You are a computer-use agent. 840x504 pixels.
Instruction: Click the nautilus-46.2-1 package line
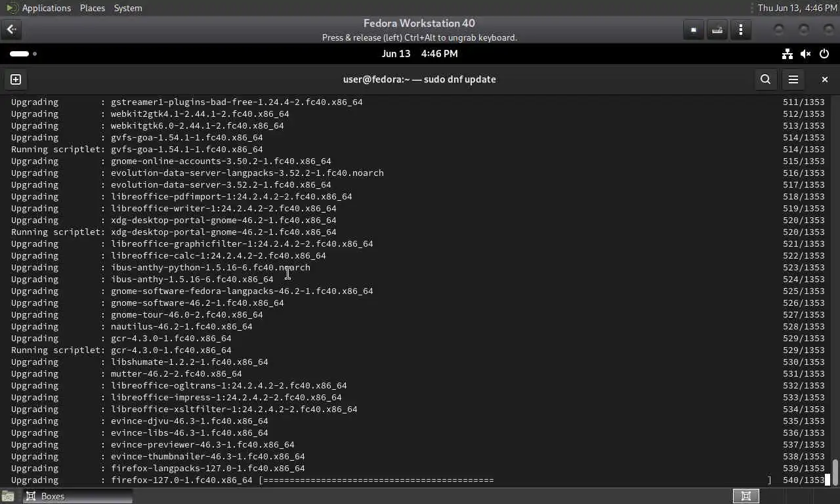tap(132, 327)
